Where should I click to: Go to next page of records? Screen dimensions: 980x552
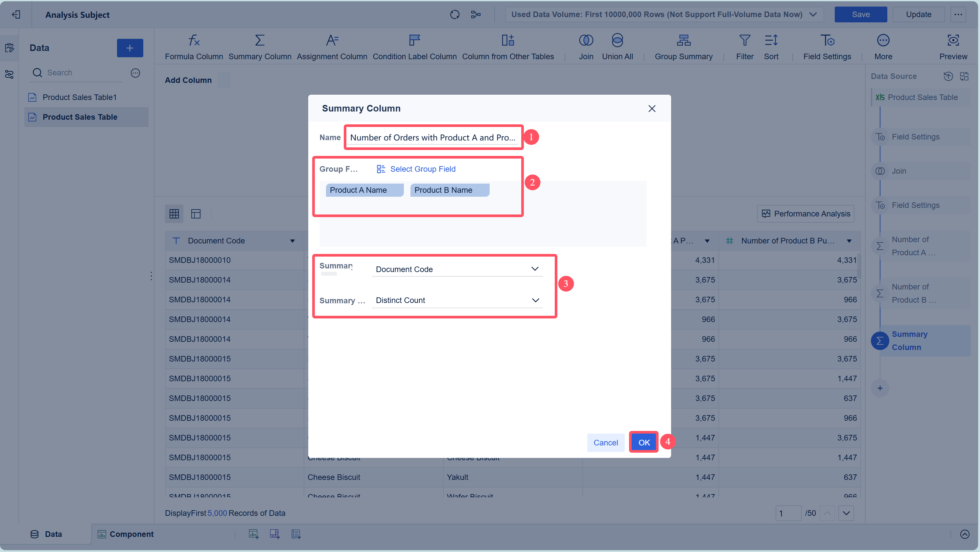pos(846,513)
